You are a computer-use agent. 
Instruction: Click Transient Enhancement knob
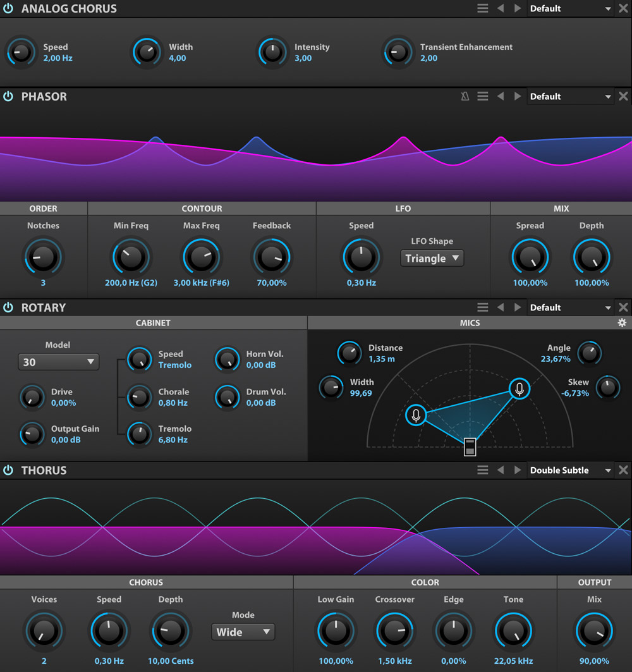pyautogui.click(x=398, y=52)
